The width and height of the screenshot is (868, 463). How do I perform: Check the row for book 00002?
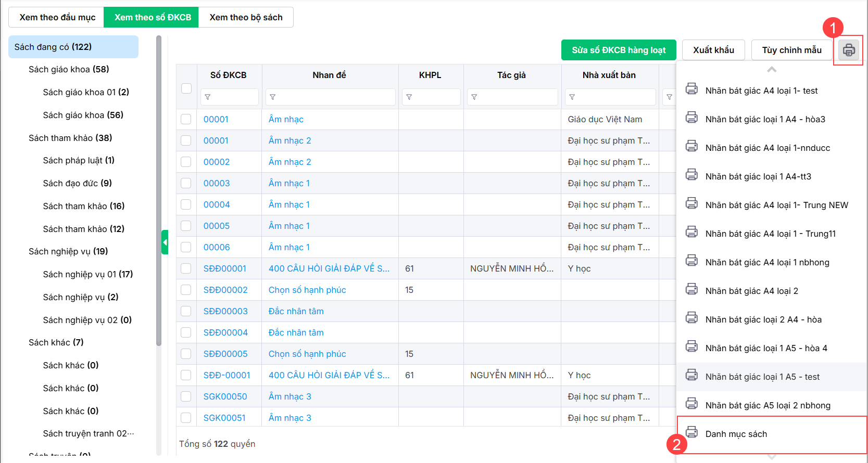[x=186, y=162]
